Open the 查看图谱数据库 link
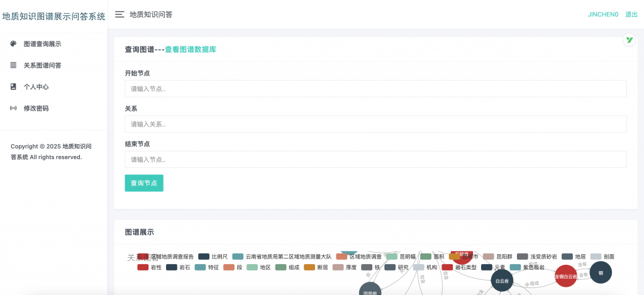The image size is (644, 295). pyautogui.click(x=191, y=49)
